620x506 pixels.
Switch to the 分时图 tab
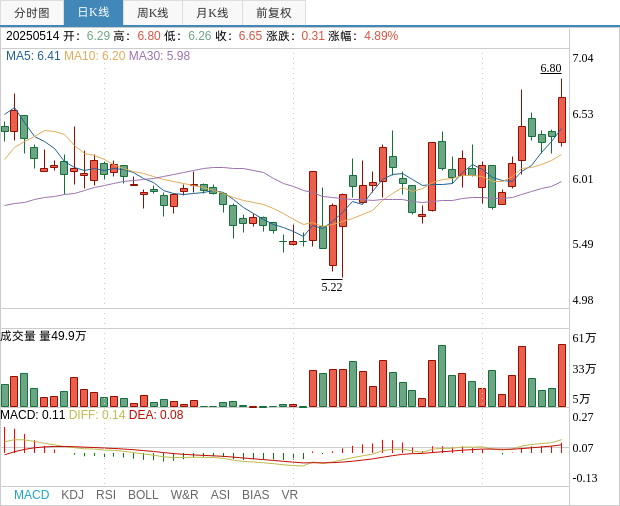pos(32,13)
